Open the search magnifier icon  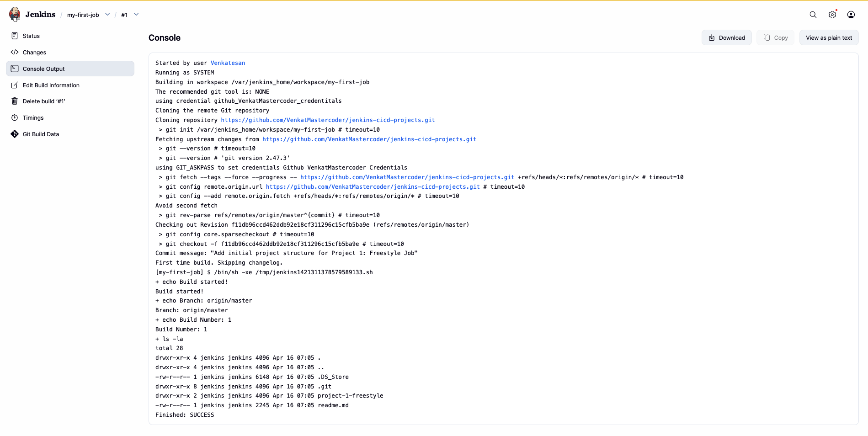(x=813, y=15)
